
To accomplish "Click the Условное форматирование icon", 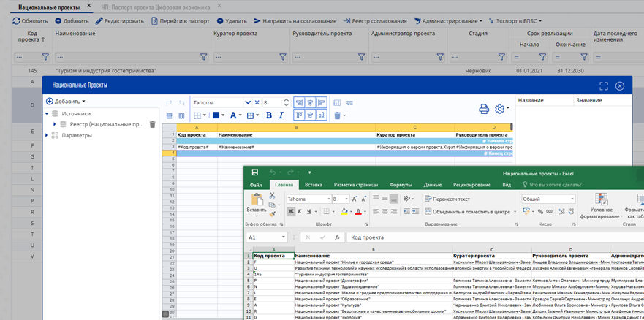I will [x=602, y=199].
